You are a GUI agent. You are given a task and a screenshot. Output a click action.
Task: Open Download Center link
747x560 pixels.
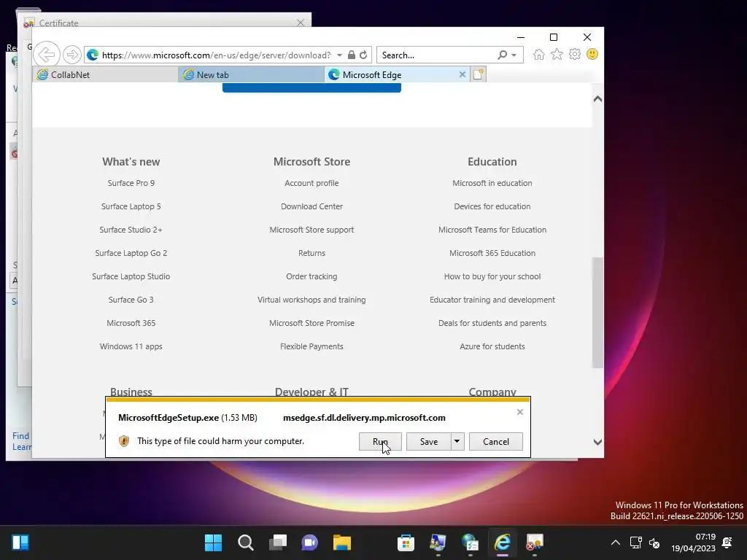pyautogui.click(x=311, y=206)
